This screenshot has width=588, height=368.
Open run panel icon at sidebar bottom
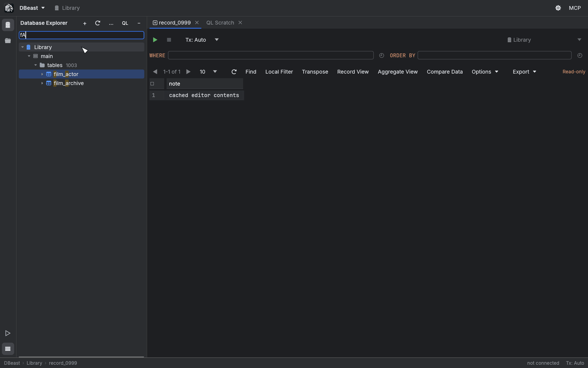coord(8,333)
